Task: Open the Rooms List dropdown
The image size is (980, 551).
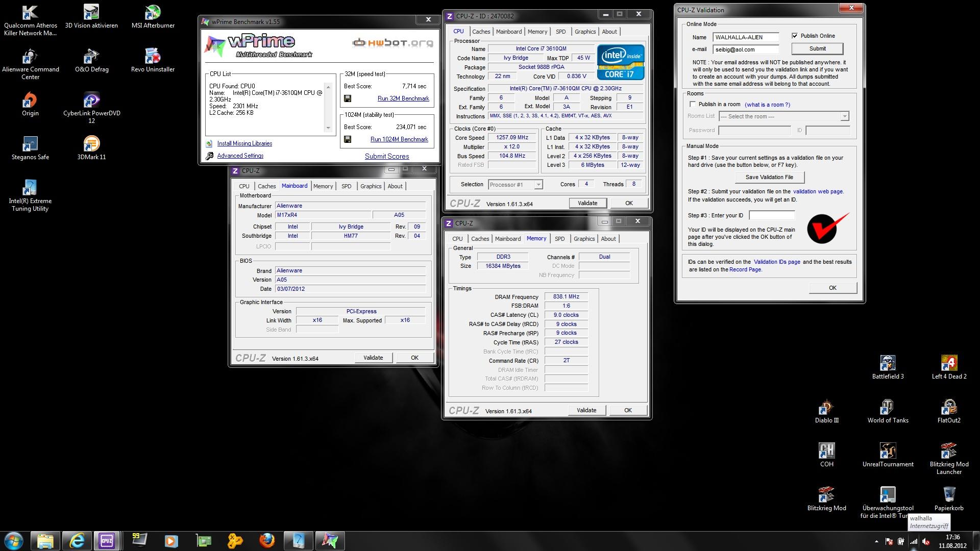Action: point(845,116)
